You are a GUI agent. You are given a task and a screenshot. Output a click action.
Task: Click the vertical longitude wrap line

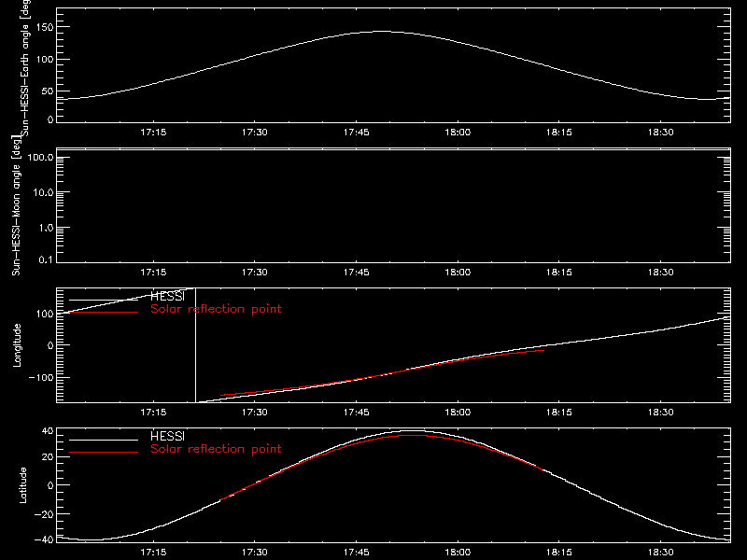[x=195, y=345]
